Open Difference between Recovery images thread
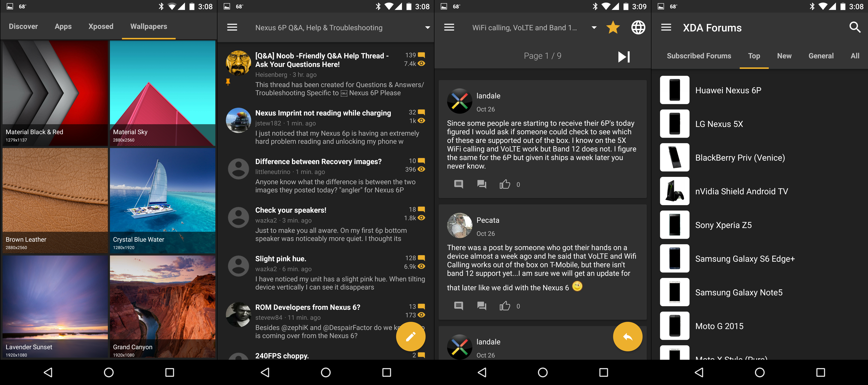 325,175
